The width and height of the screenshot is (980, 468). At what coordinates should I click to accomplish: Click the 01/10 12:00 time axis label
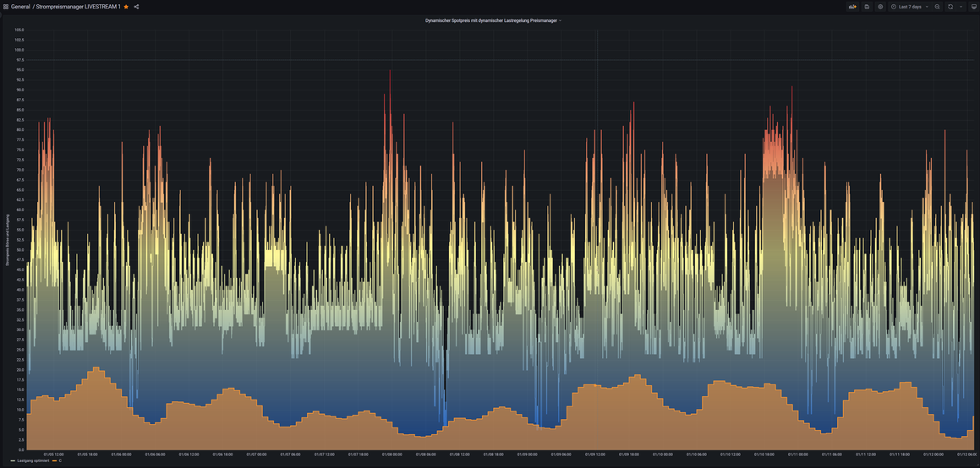[x=731, y=454]
